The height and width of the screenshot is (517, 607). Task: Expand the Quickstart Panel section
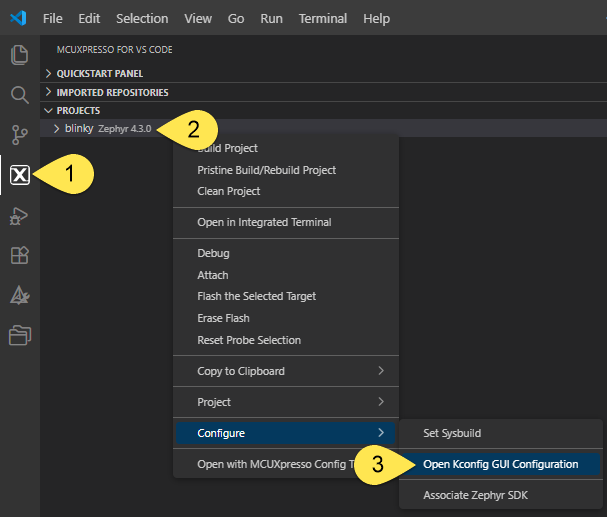pos(99,74)
